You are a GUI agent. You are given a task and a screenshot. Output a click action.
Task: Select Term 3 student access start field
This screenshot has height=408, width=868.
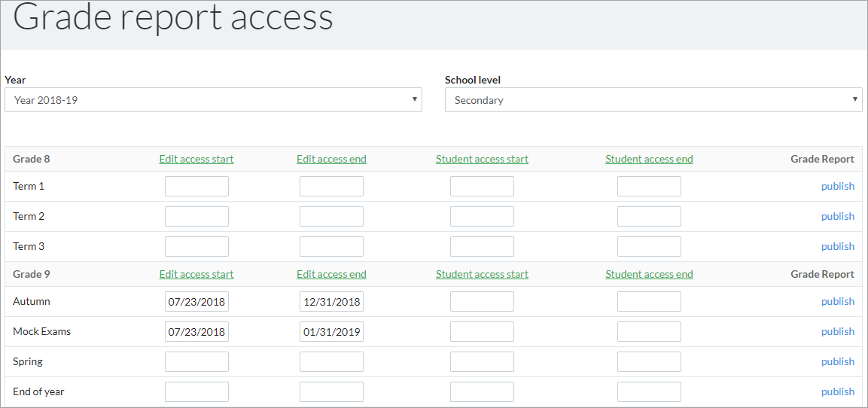[x=482, y=246]
